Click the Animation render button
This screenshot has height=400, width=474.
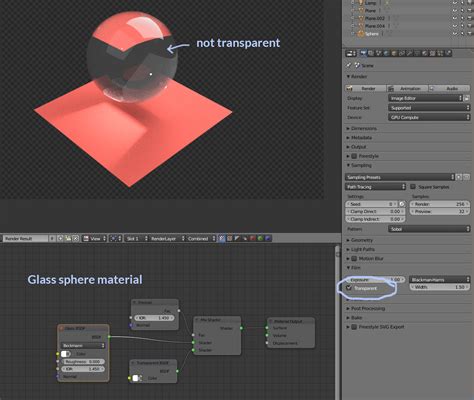[407, 88]
